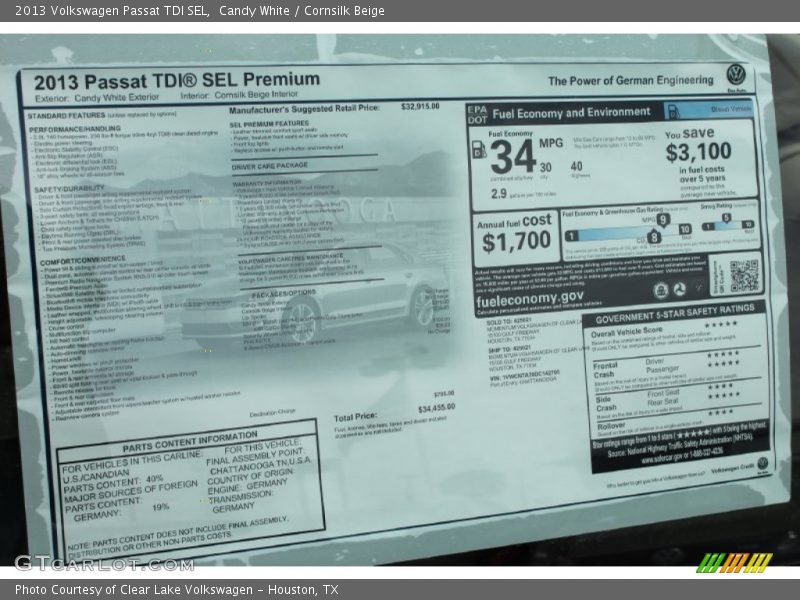The height and width of the screenshot is (600, 800).
Task: Click 'CHATTANOOGA TN, U.S.A.' assembly point text
Action: tap(260, 465)
